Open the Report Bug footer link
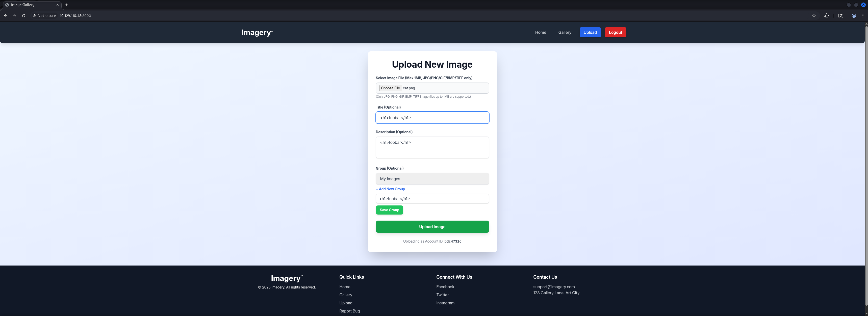 (349, 311)
